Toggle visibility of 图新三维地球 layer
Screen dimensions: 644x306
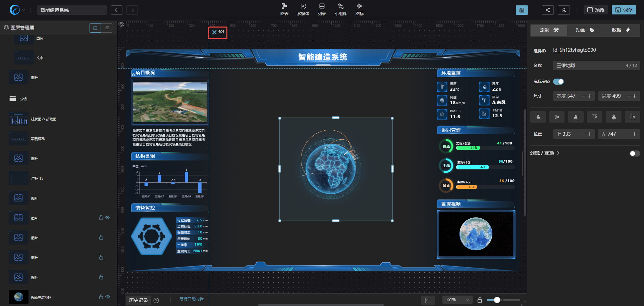(x=108, y=297)
